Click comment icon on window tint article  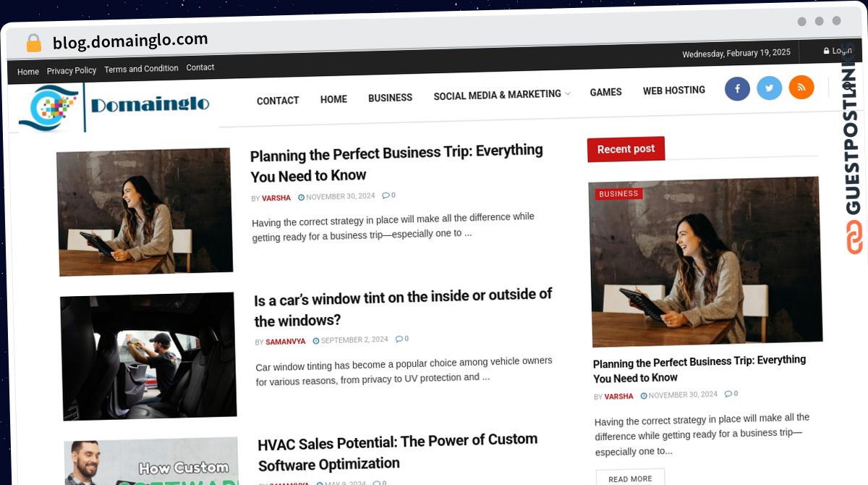[x=399, y=339]
